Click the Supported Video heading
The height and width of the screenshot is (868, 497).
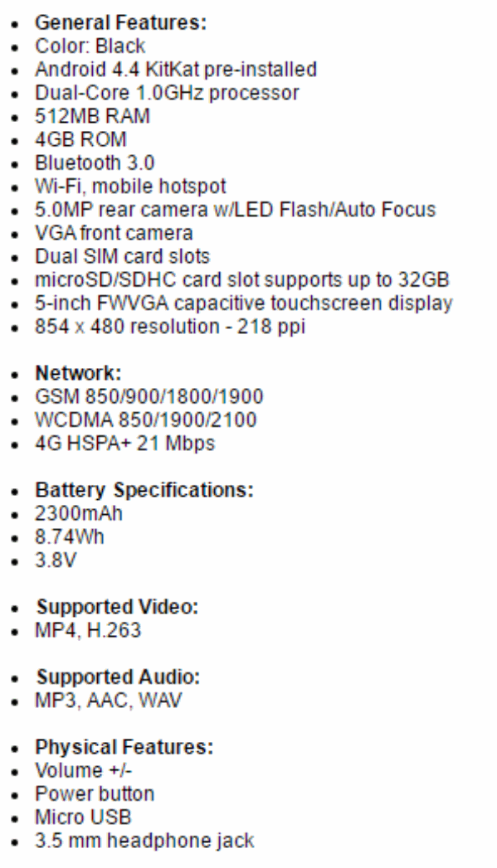click(x=117, y=607)
